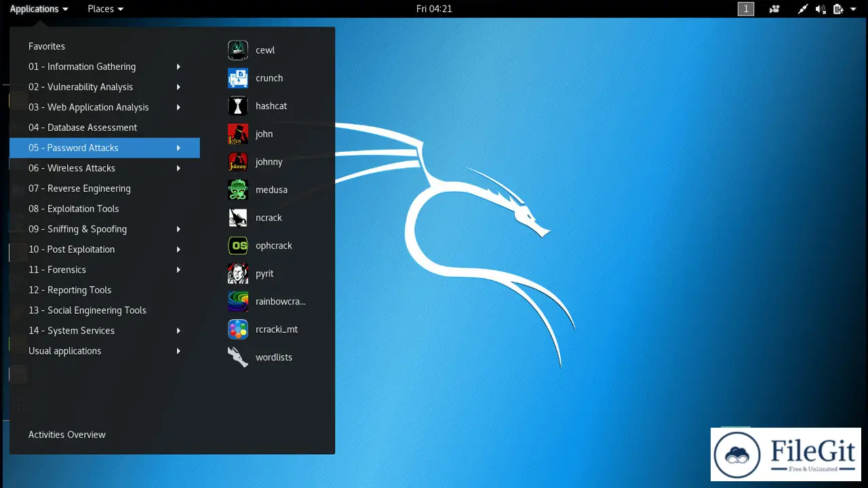
Task: Select the ncrack icon
Action: point(238,218)
